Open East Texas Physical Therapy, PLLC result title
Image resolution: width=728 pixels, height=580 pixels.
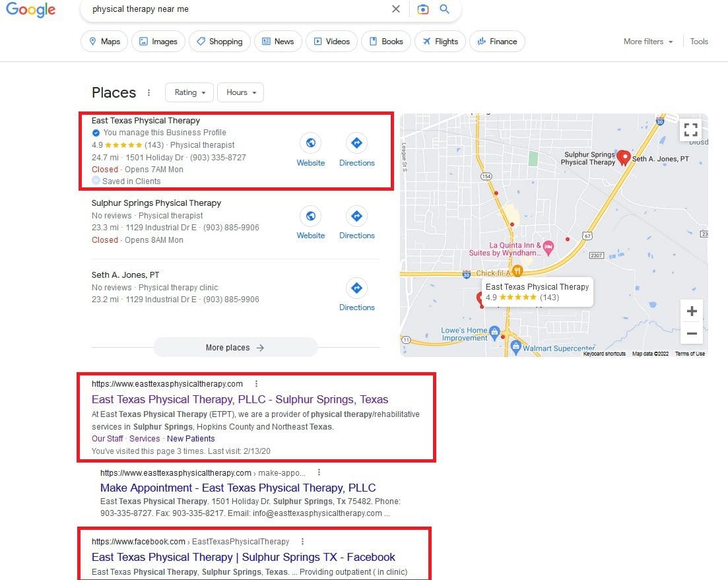point(240,399)
